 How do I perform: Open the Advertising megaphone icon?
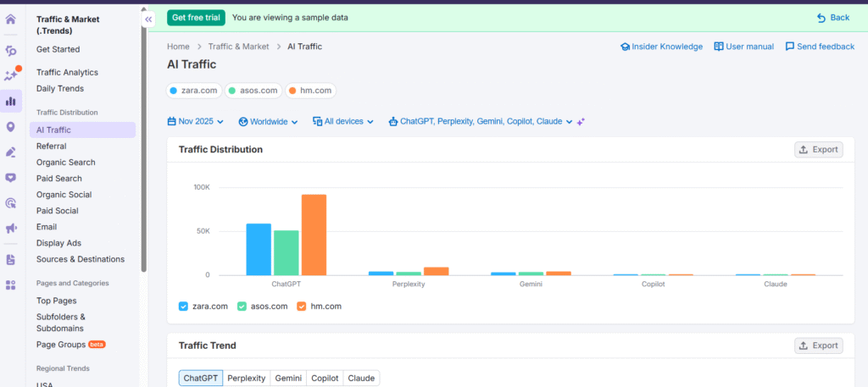coord(11,229)
